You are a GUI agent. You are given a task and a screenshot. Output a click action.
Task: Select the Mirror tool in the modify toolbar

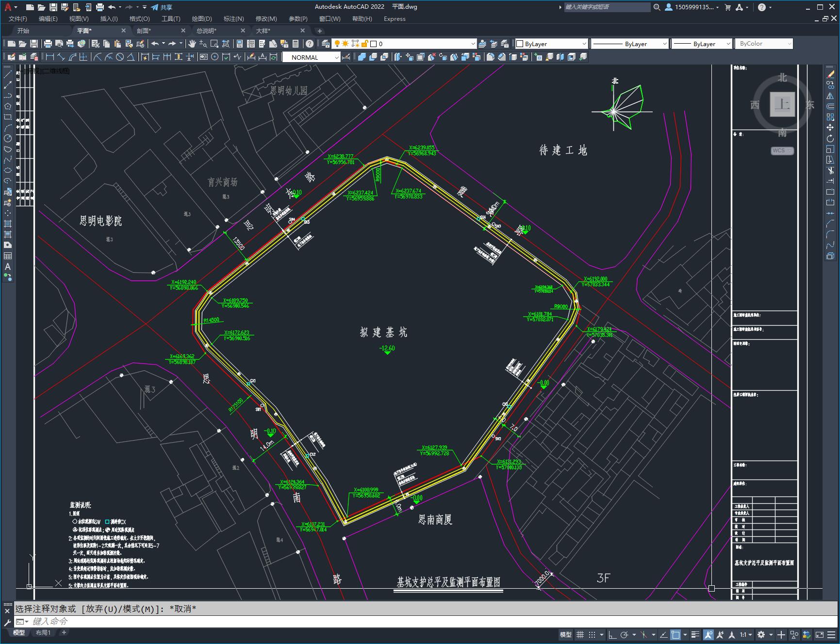click(830, 96)
